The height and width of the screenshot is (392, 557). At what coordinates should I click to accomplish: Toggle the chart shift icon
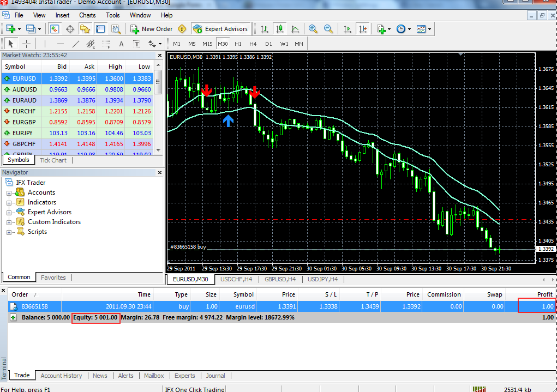pos(363,29)
